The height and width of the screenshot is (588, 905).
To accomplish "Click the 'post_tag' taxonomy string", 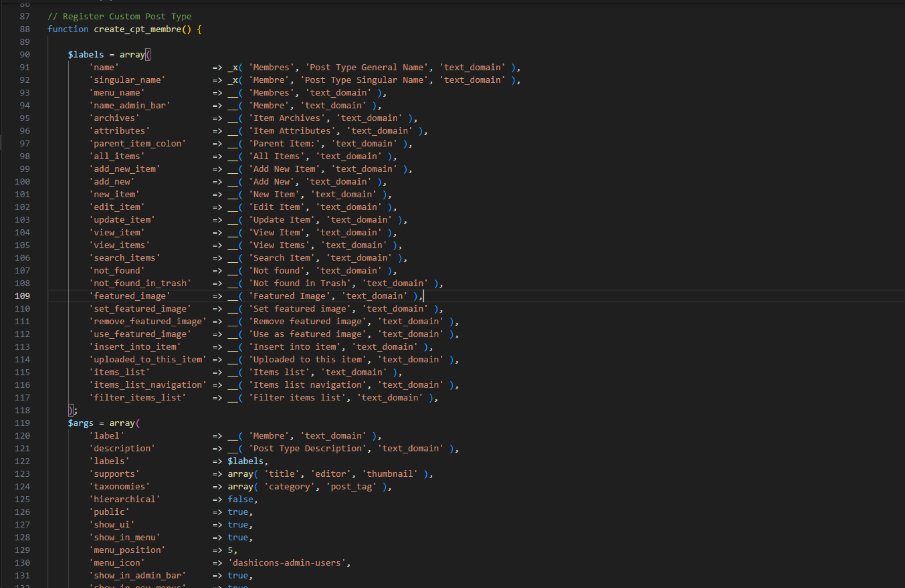I will [x=351, y=487].
